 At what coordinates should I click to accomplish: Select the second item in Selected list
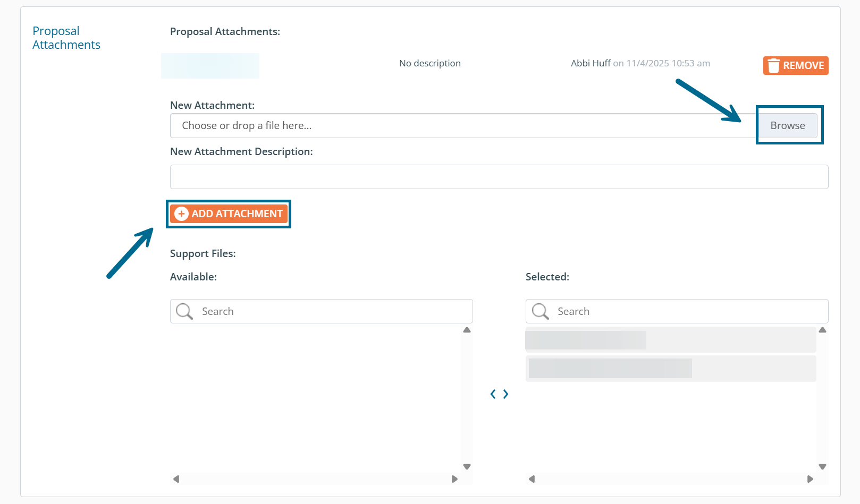pyautogui.click(x=670, y=368)
